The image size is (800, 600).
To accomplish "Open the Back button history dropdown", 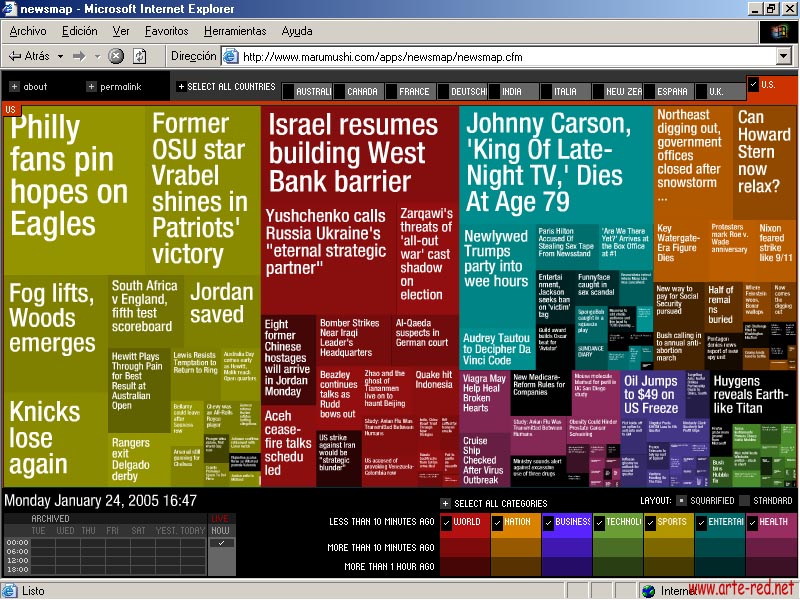I will point(59,56).
